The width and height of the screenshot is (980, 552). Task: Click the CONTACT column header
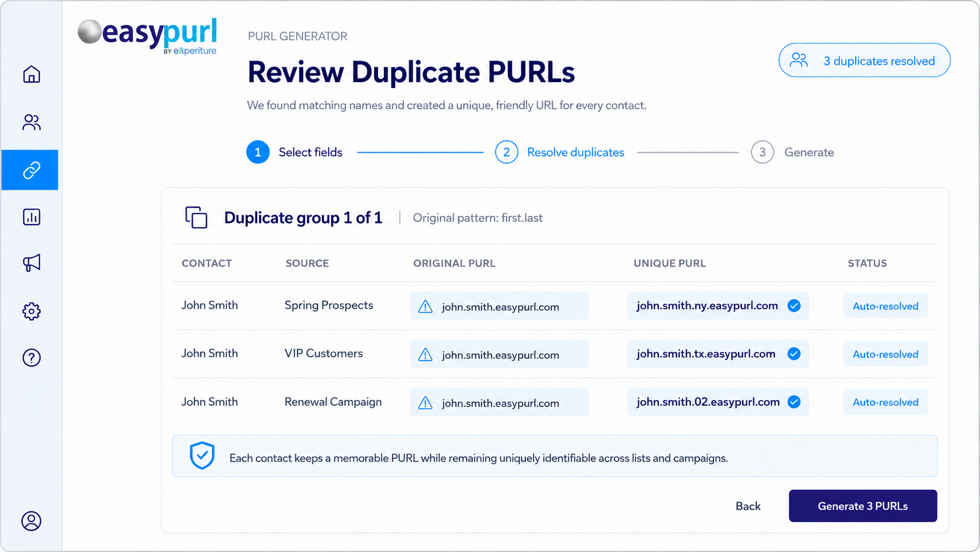point(207,263)
